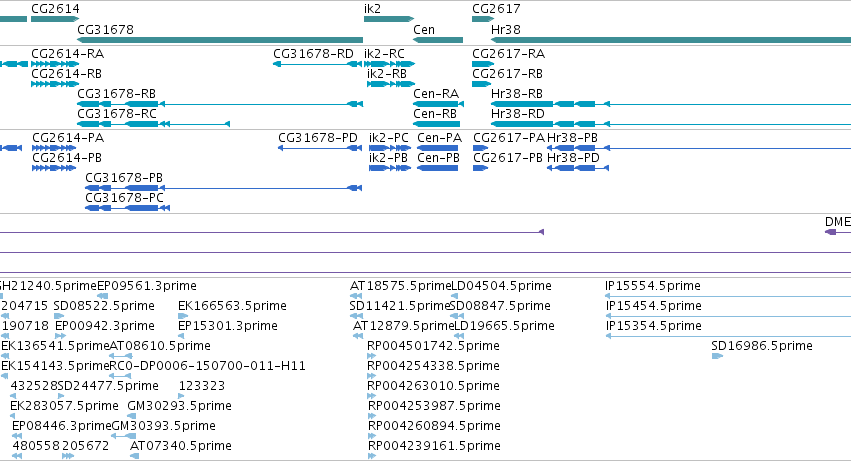This screenshot has width=851, height=461.
Task: Select EST label SD24477.5prime
Action: click(108, 387)
